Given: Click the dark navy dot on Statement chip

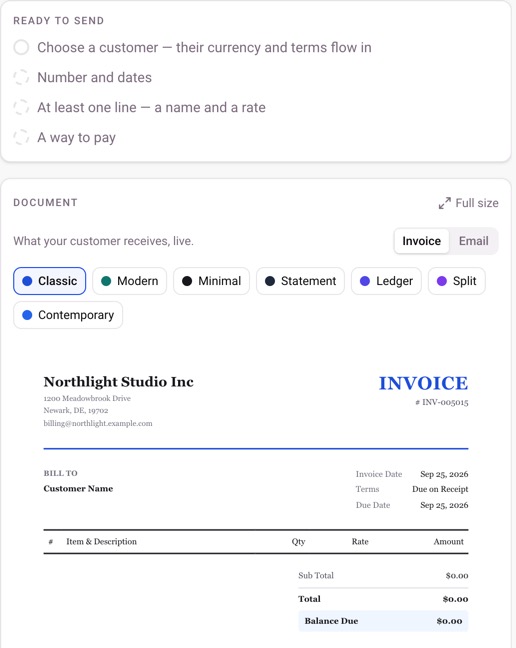Looking at the screenshot, I should 270,281.
